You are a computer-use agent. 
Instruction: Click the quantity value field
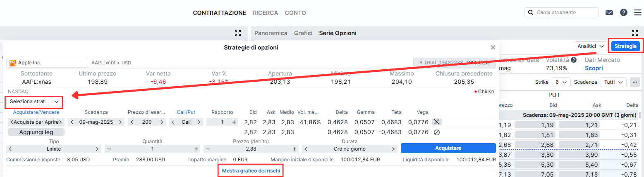(152, 149)
